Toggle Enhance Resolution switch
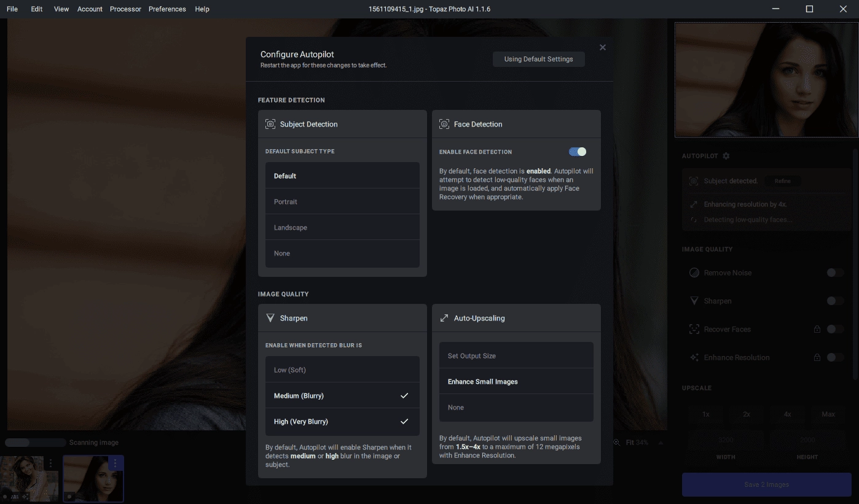This screenshot has height=504, width=859. click(x=835, y=357)
